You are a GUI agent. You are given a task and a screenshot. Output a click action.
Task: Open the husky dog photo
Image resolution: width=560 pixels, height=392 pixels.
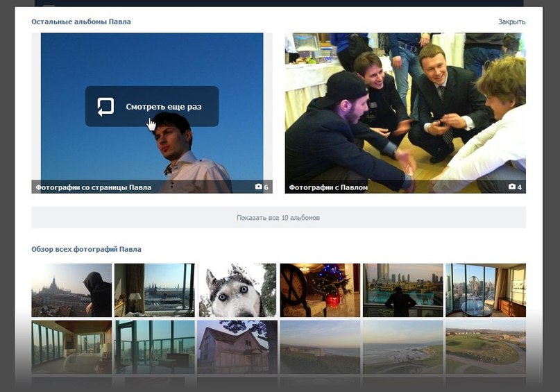pyautogui.click(x=237, y=290)
